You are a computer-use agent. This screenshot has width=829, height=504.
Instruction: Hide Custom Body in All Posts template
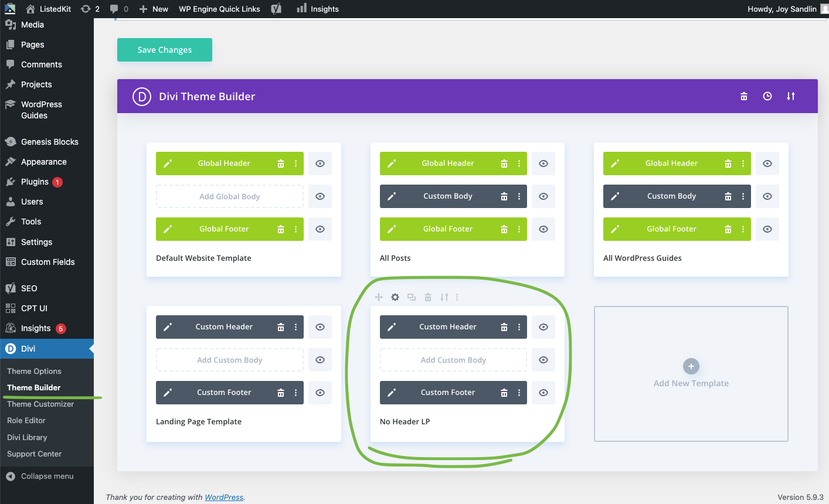543,196
